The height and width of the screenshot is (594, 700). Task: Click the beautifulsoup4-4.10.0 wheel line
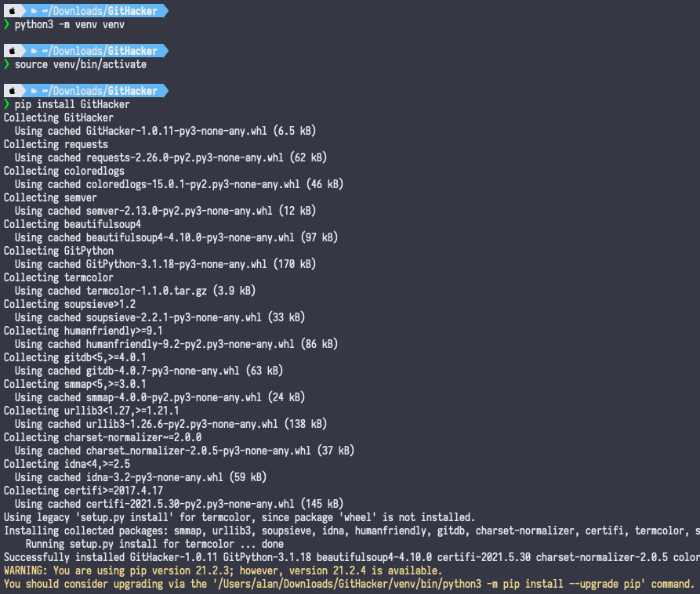coord(176,238)
